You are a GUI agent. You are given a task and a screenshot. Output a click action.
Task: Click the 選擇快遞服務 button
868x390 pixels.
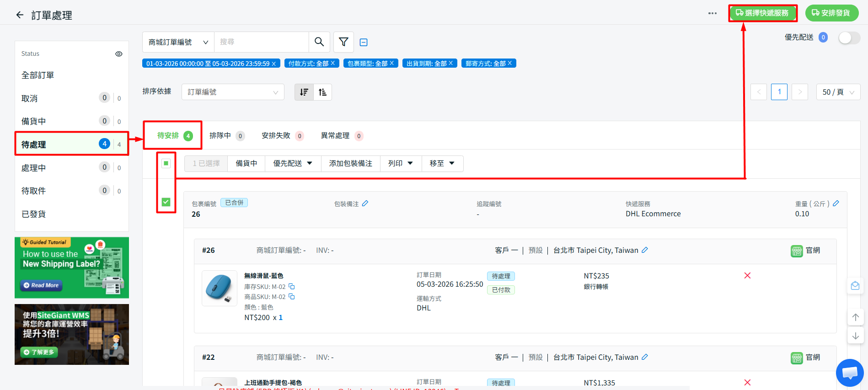click(762, 13)
